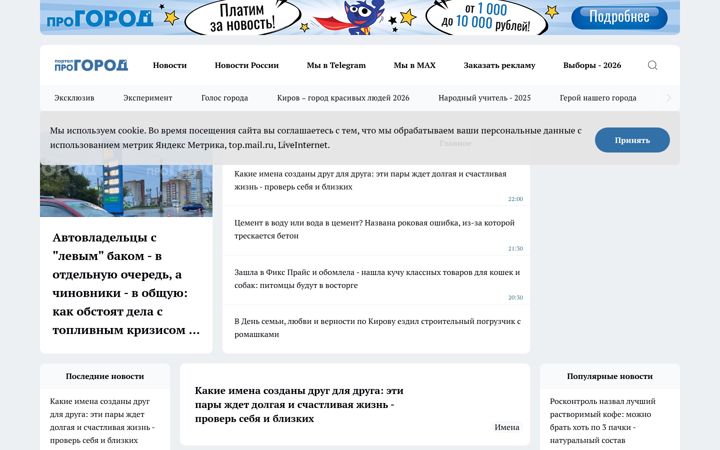Go to Мы в Telegram link
Viewport: 720px width, 450px height.
[336, 65]
